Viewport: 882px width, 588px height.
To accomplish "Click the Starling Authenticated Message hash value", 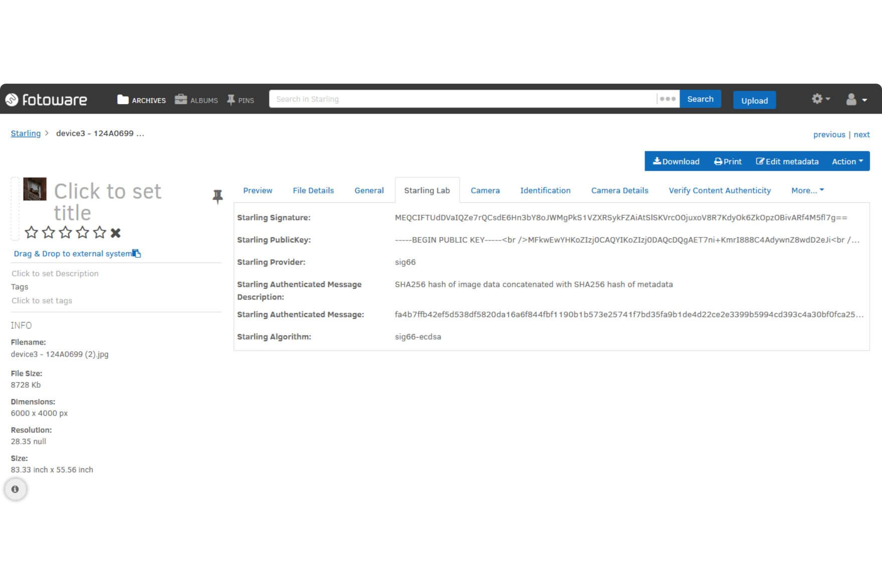I will (629, 315).
